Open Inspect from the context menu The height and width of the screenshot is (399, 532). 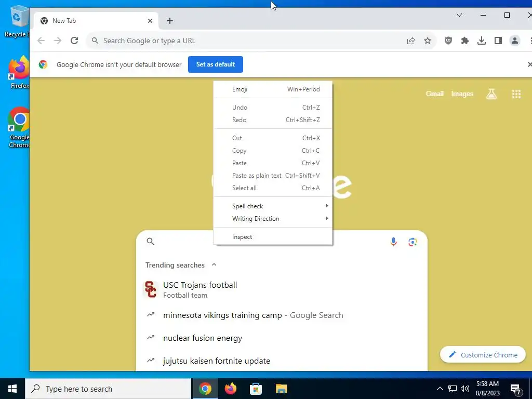273,237
